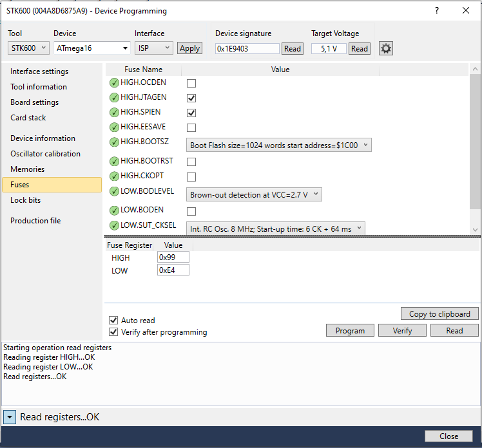Click the green status icon for HIGH.EESAVE
Screen dimensions: 482x448
point(114,127)
